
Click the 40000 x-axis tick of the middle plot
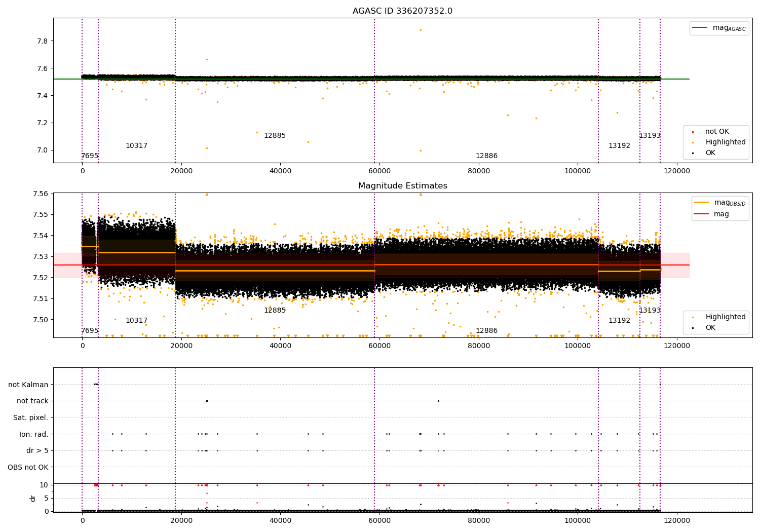[x=280, y=346]
